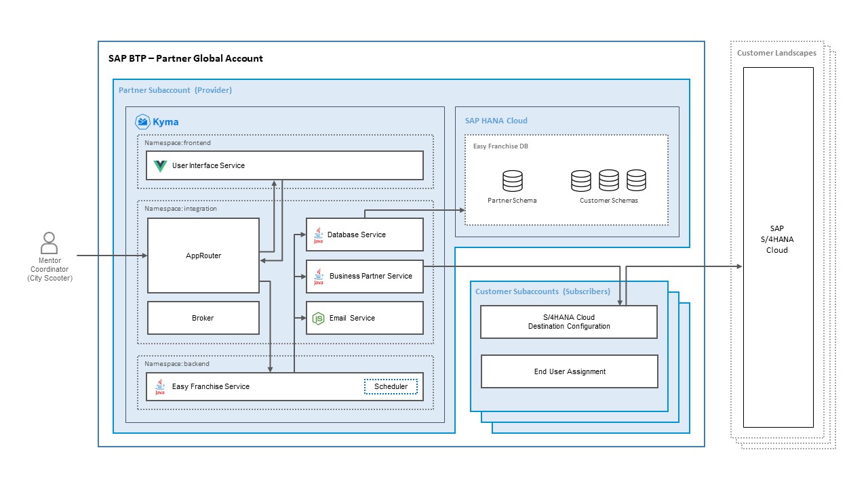Click the Mentor Coordinator person icon
The height and width of the screenshot is (488, 868).
[50, 243]
